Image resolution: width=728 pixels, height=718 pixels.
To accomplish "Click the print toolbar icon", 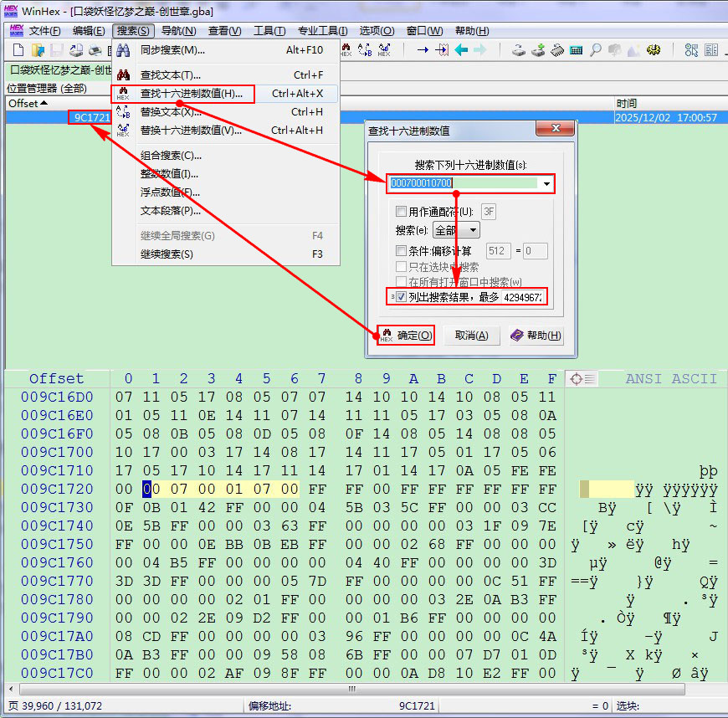I will click(95, 49).
